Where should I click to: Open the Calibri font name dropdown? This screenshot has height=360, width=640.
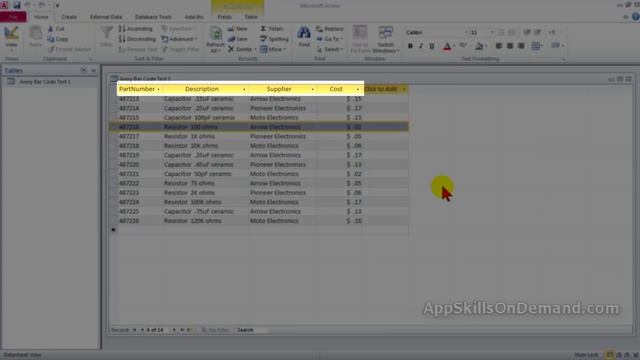[466, 32]
